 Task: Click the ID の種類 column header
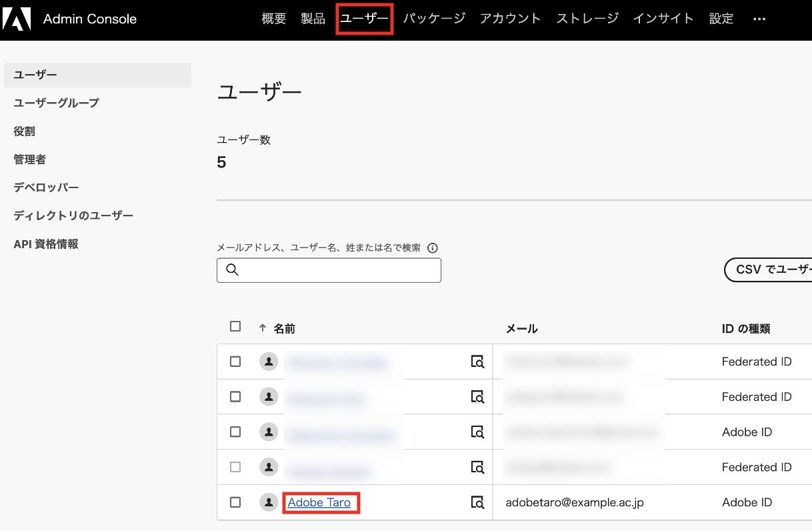tap(746, 328)
